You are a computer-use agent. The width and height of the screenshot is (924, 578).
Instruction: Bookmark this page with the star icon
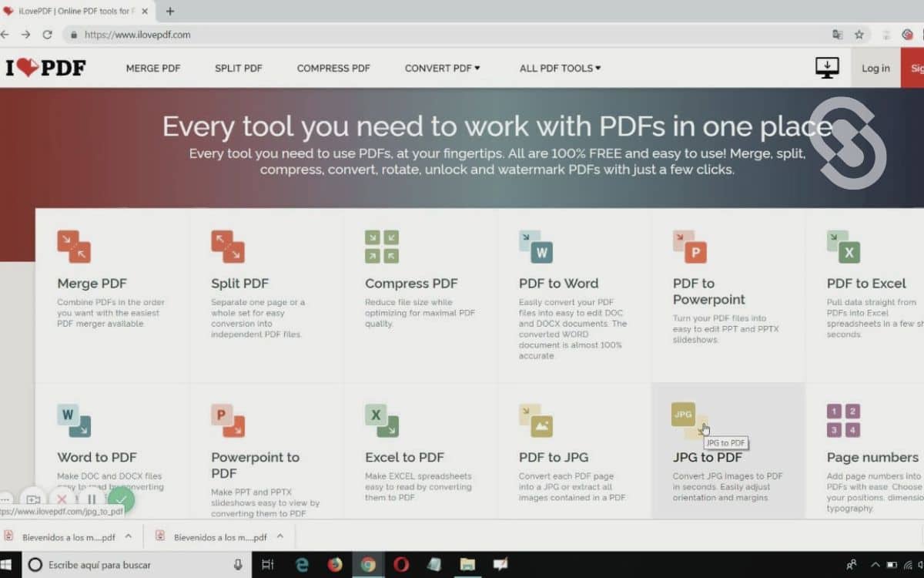click(x=859, y=35)
